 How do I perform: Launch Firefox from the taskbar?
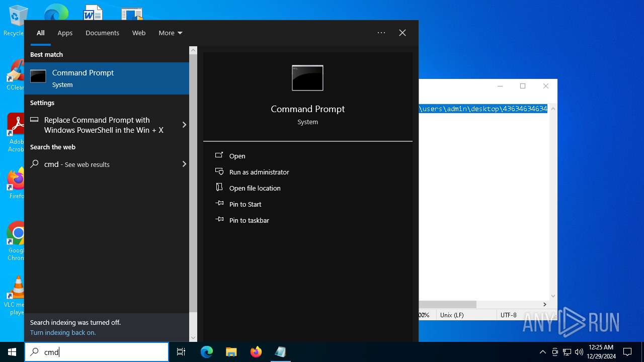(x=256, y=352)
